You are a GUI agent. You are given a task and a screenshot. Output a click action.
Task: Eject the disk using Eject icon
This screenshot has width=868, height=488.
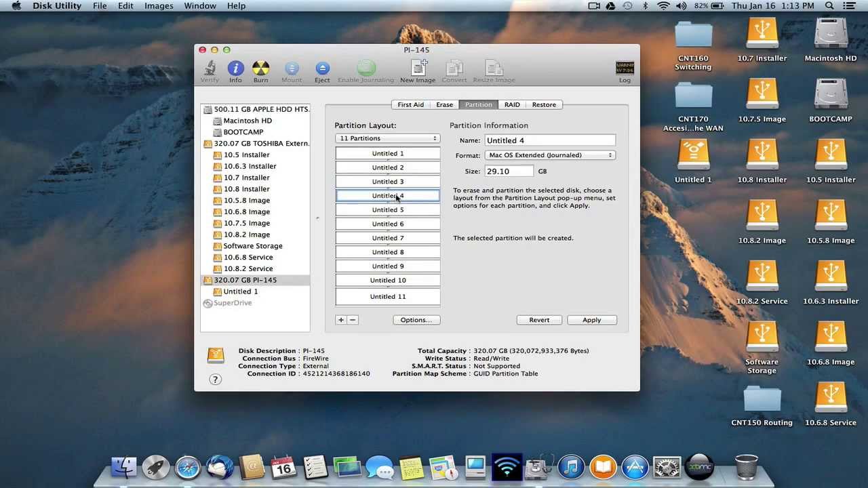pos(322,72)
